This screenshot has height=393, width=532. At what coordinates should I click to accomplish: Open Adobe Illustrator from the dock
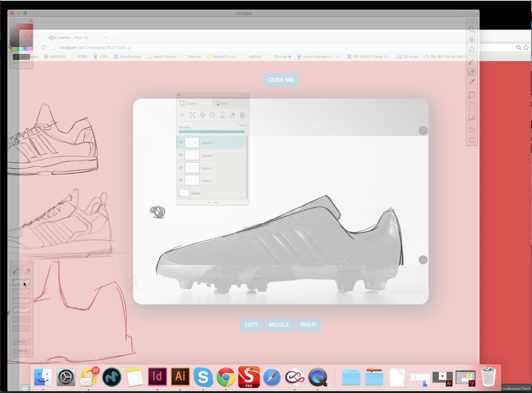[x=180, y=377]
